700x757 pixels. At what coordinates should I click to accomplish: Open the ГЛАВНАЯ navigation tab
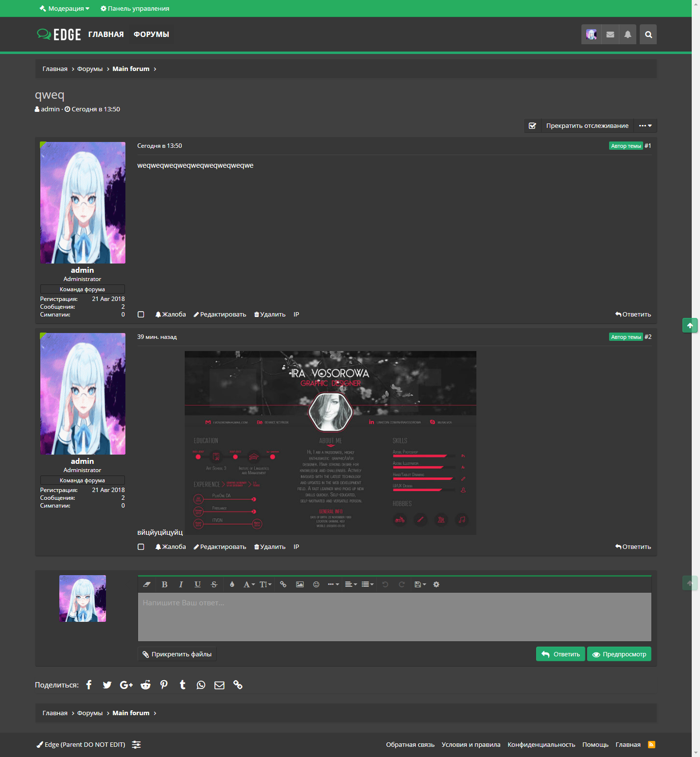coord(106,35)
